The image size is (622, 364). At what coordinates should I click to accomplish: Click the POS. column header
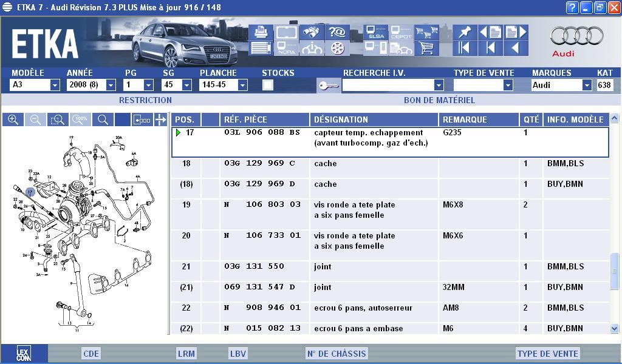(186, 120)
